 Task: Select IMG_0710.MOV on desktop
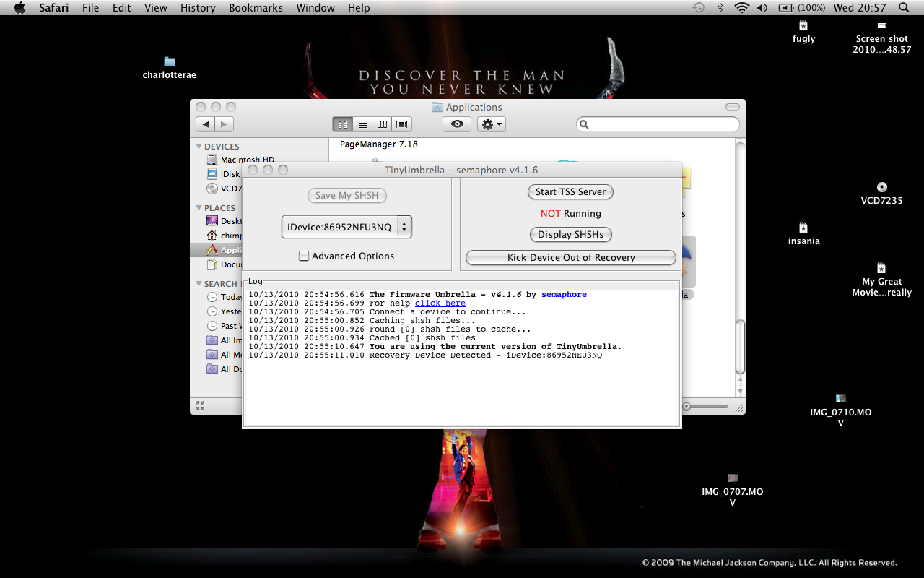840,410
